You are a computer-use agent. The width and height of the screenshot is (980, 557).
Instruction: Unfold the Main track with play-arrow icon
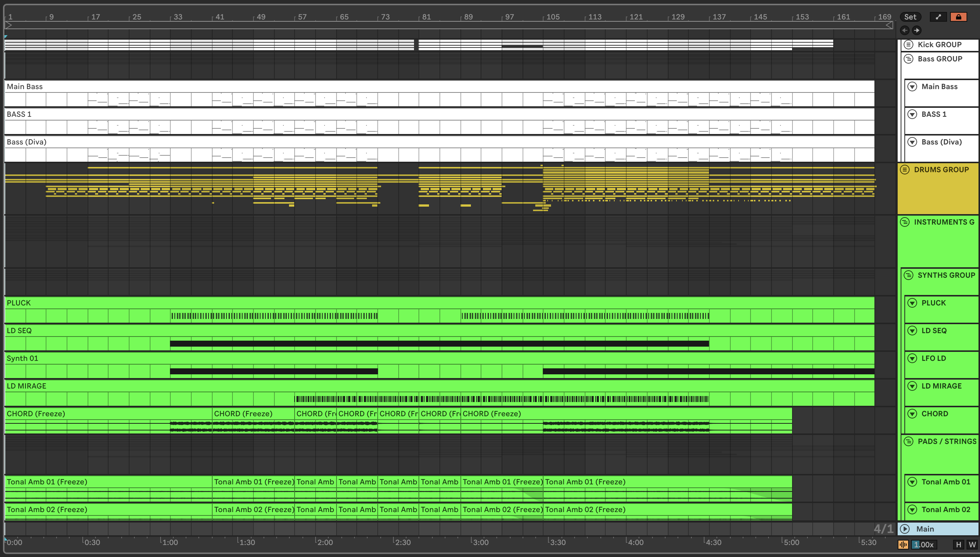pos(905,529)
